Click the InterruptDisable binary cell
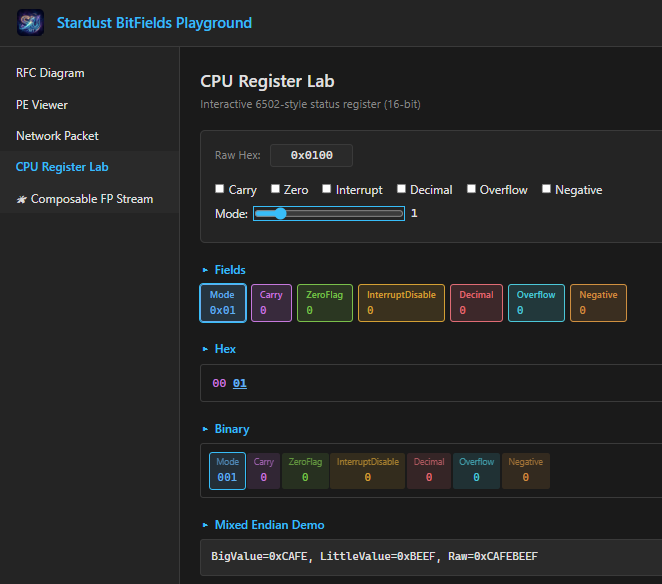This screenshot has width=662, height=584. tap(368, 471)
